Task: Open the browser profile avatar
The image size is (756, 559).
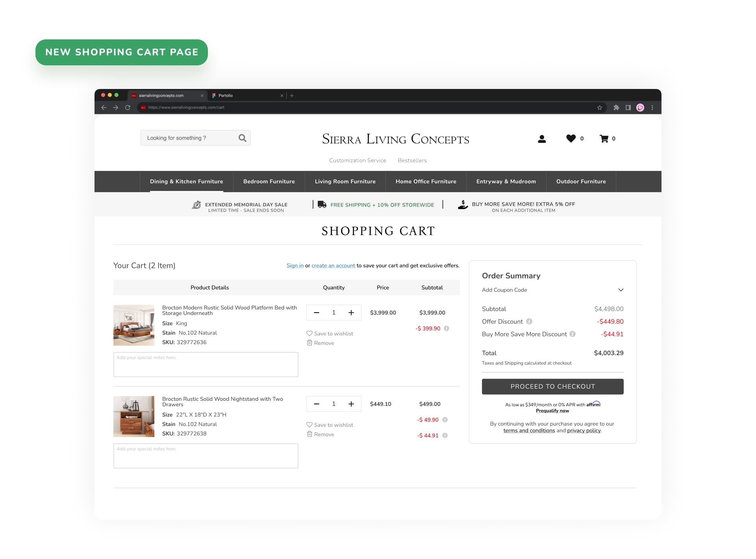Action: coord(640,107)
